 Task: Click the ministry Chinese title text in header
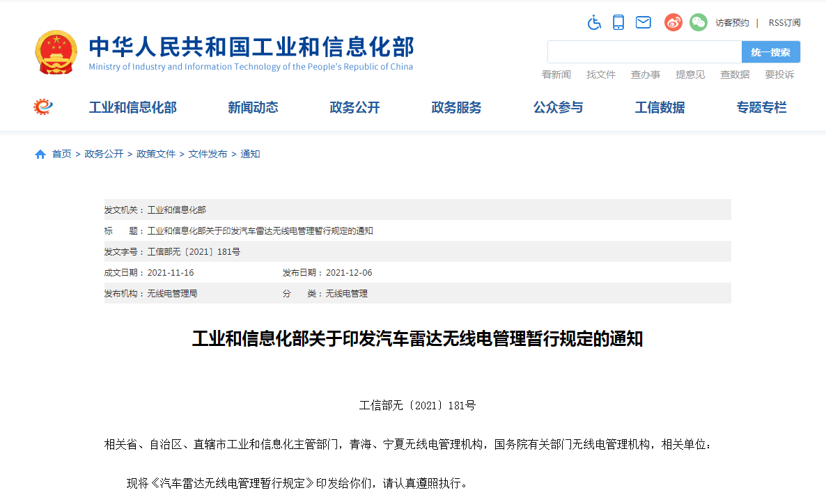pyautogui.click(x=251, y=47)
